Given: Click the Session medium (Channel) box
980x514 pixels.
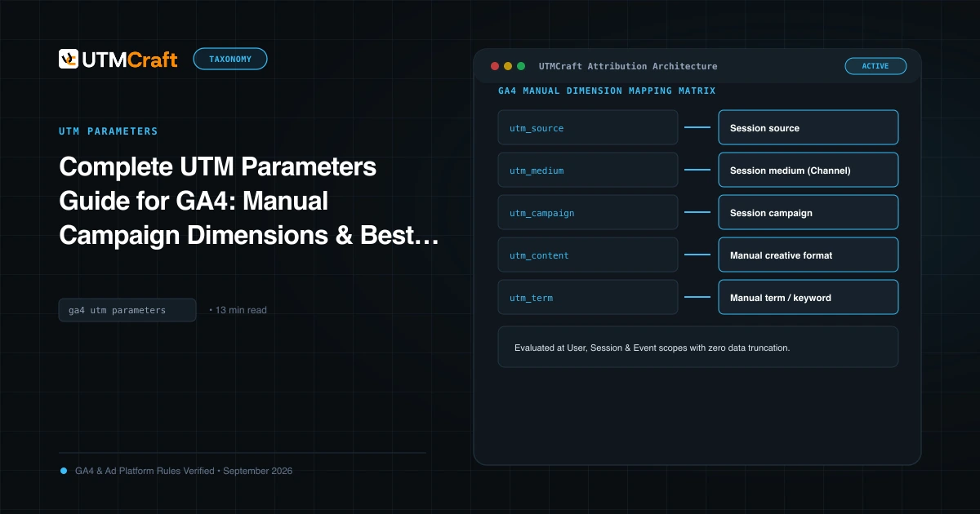Looking at the screenshot, I should [808, 171].
